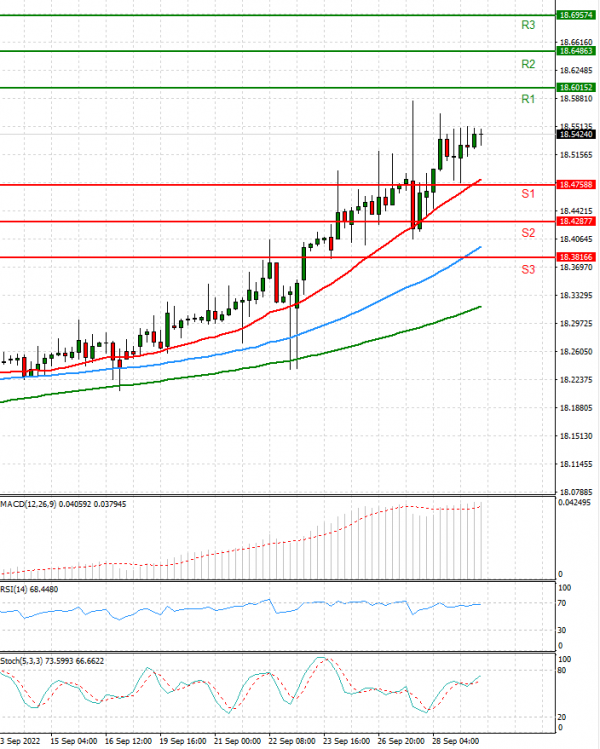Select the S2 level label

point(528,233)
